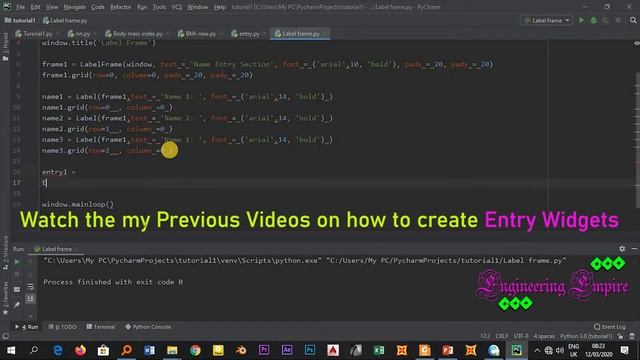The image size is (640, 360).
Task: Open the Refactor menu
Action: coord(121,7)
